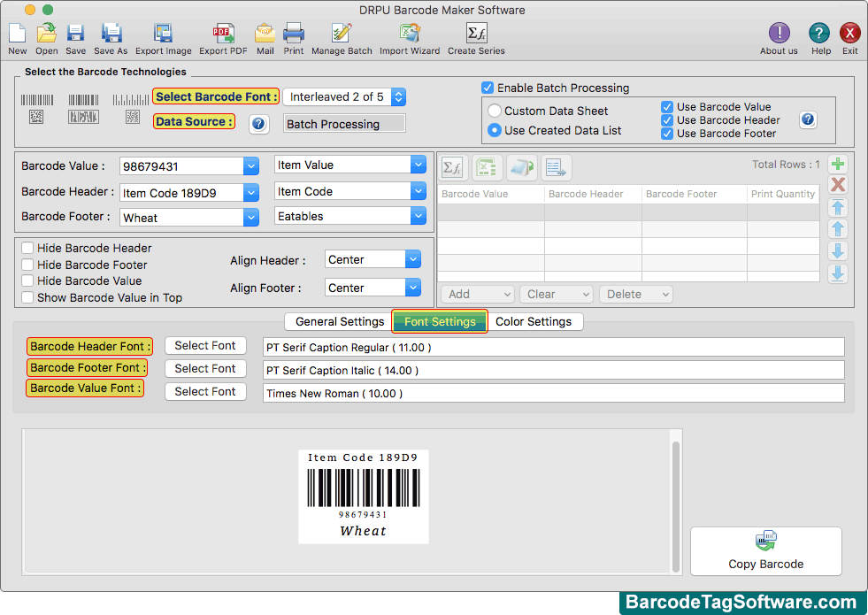
Task: Open the Align Header Center dropdown
Action: [x=413, y=259]
